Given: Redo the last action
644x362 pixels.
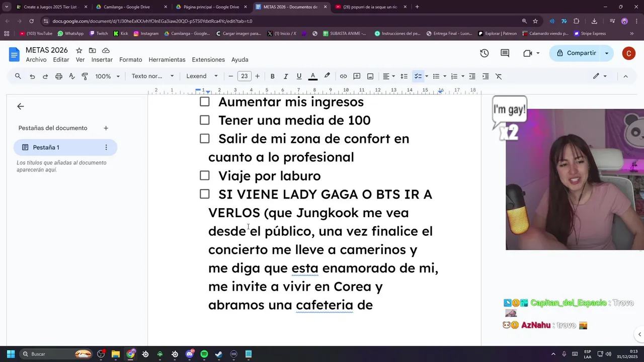Looking at the screenshot, I should coord(45,76).
